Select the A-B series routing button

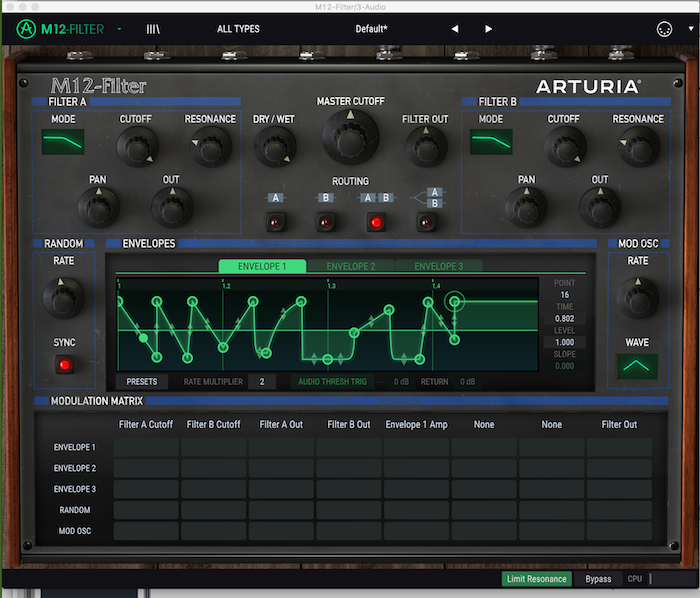tap(376, 222)
